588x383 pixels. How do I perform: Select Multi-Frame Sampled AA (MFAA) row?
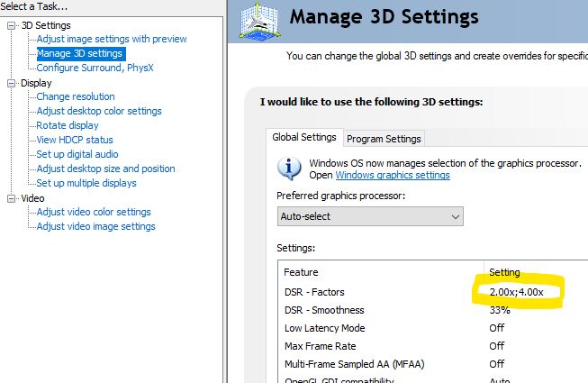point(433,364)
